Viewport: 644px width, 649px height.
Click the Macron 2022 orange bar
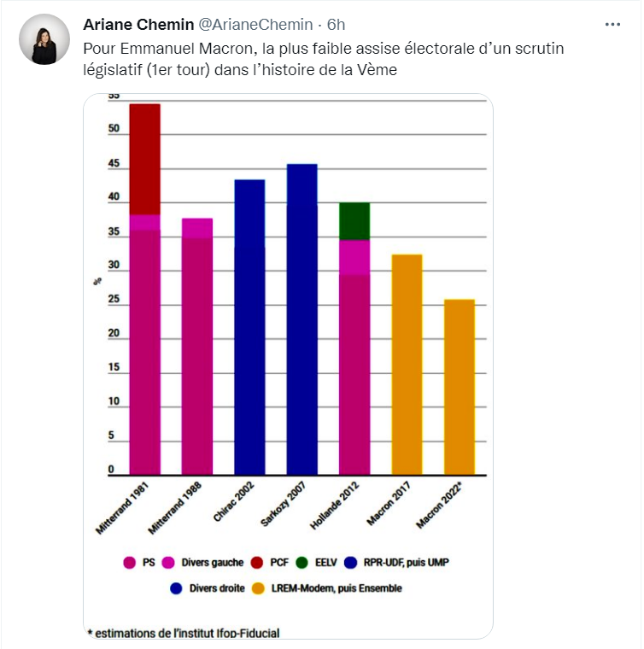[x=459, y=387]
